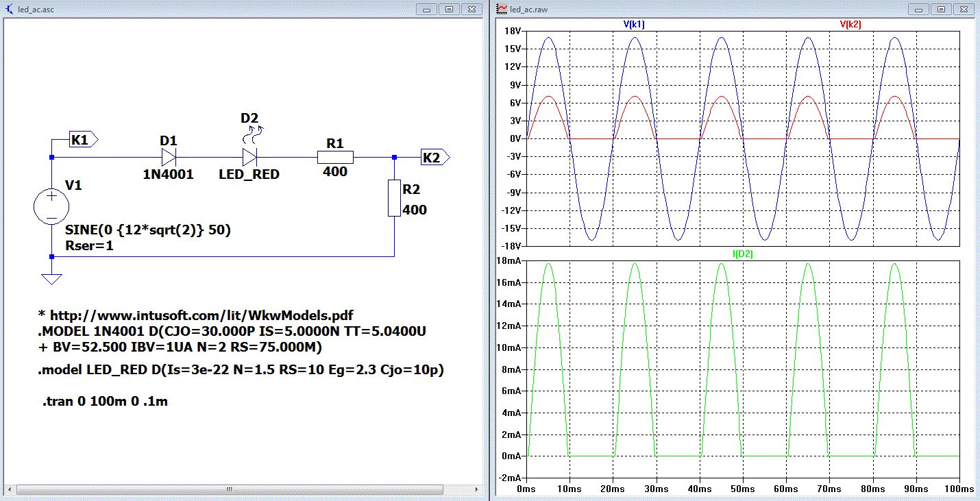
Task: Select the I(D2) trace label
Action: click(x=744, y=254)
